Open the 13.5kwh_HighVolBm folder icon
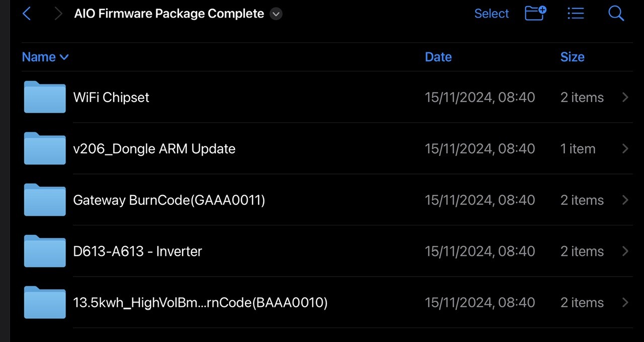 pyautogui.click(x=45, y=302)
